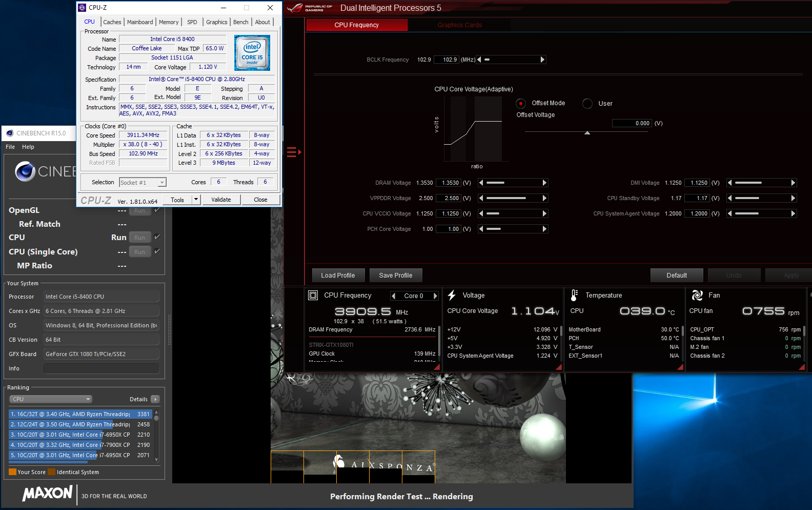Select User voltage mode radio button
Image resolution: width=812 pixels, height=510 pixels.
point(587,103)
